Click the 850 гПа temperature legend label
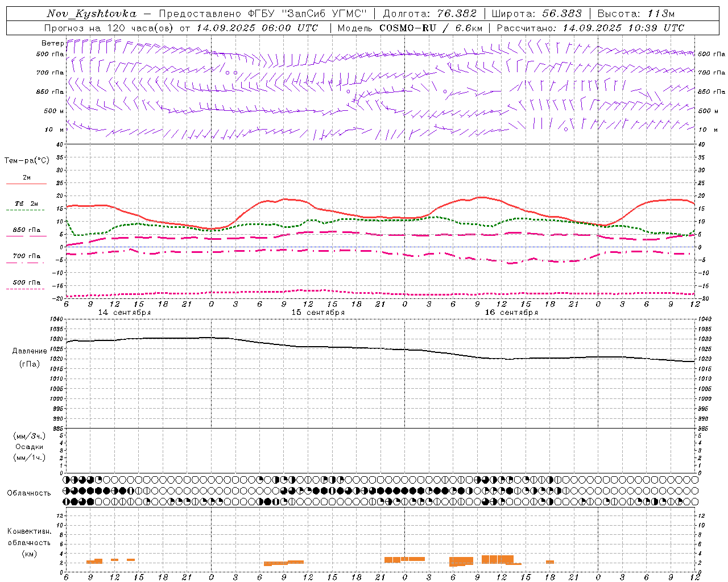 [x=27, y=230]
